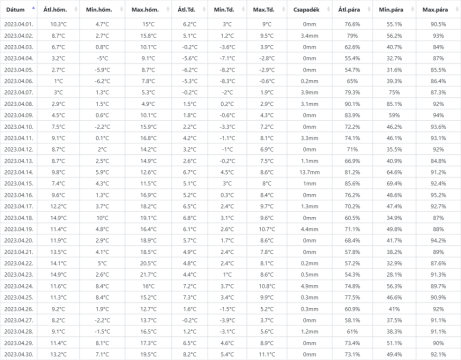Sort by Csapadék column header
The image size is (461, 360).
tap(306, 10)
